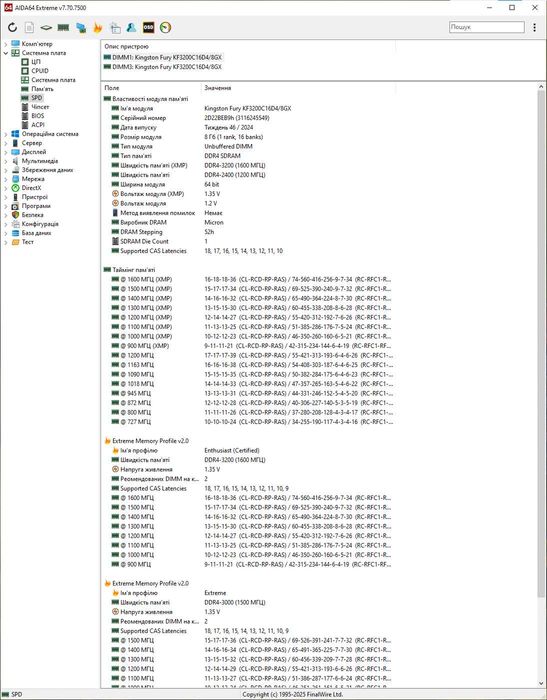The width and height of the screenshot is (547, 700).
Task: Select Чіпсет in the tree
Action: tap(40, 107)
